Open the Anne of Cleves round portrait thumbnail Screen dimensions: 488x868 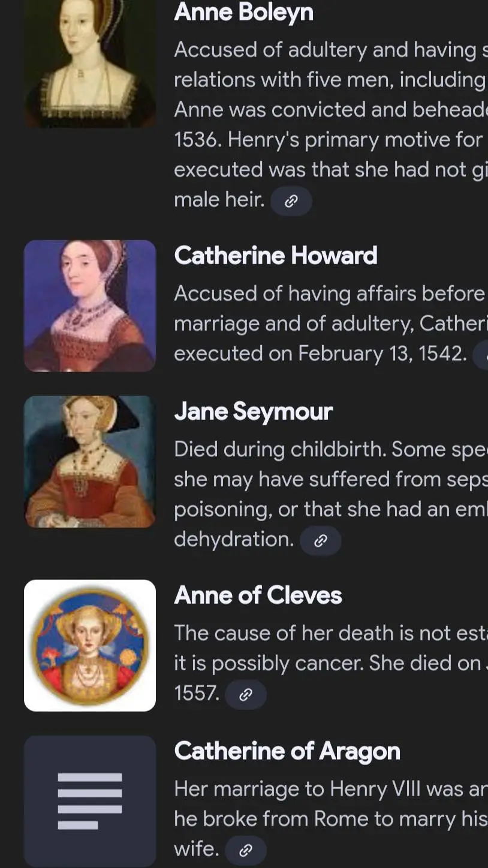pos(90,645)
